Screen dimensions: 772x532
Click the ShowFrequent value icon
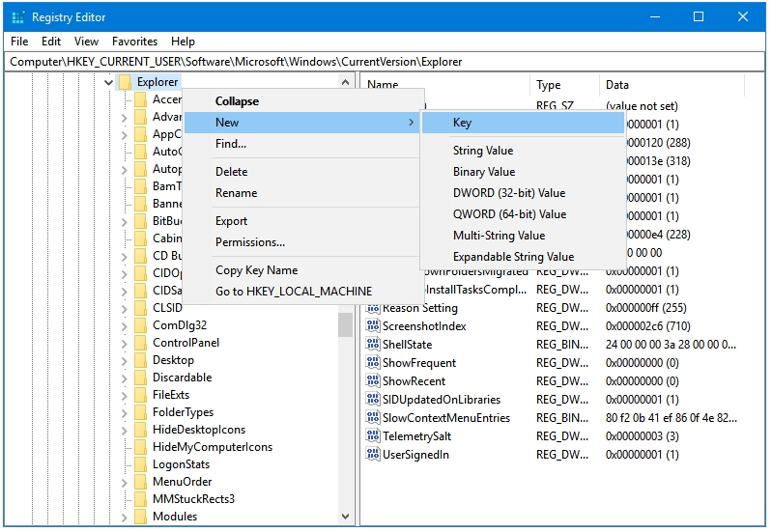373,362
